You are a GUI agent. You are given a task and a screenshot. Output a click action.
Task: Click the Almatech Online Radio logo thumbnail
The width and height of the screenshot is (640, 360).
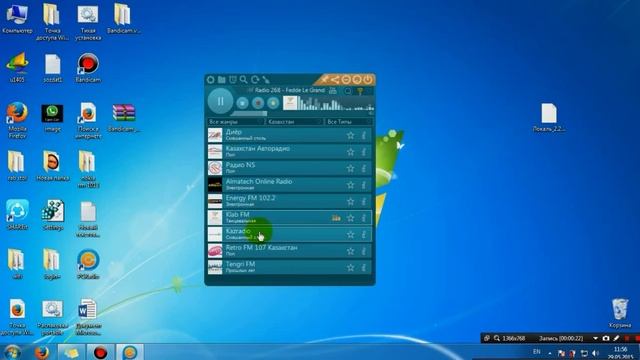pos(215,185)
